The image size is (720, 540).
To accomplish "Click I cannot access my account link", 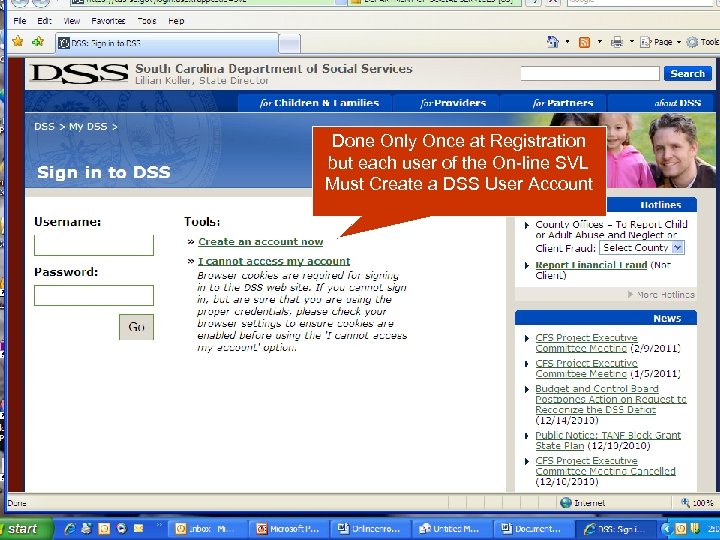I will (274, 261).
